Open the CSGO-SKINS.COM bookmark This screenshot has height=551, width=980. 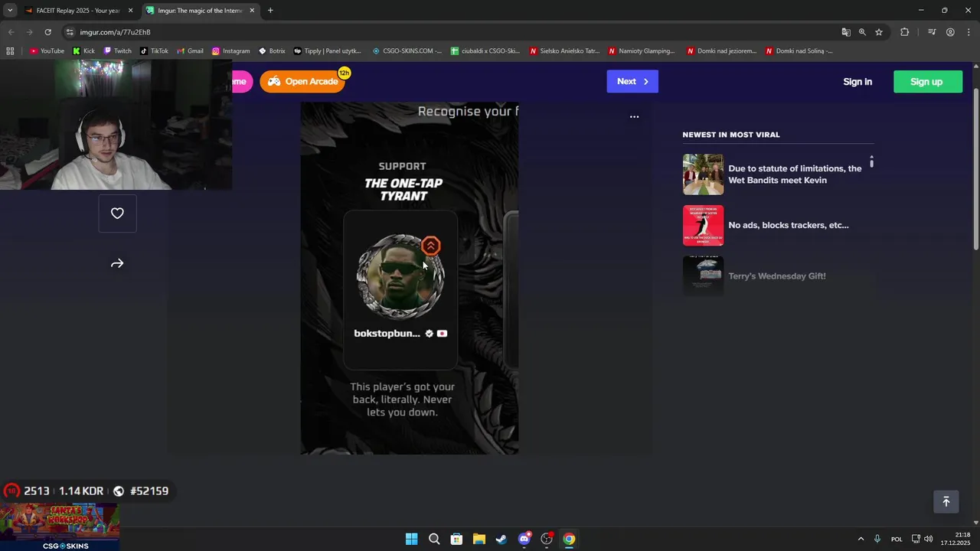click(407, 51)
